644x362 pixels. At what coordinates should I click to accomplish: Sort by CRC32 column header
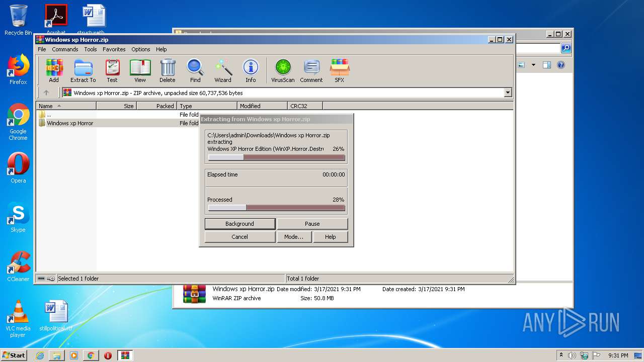pyautogui.click(x=305, y=106)
